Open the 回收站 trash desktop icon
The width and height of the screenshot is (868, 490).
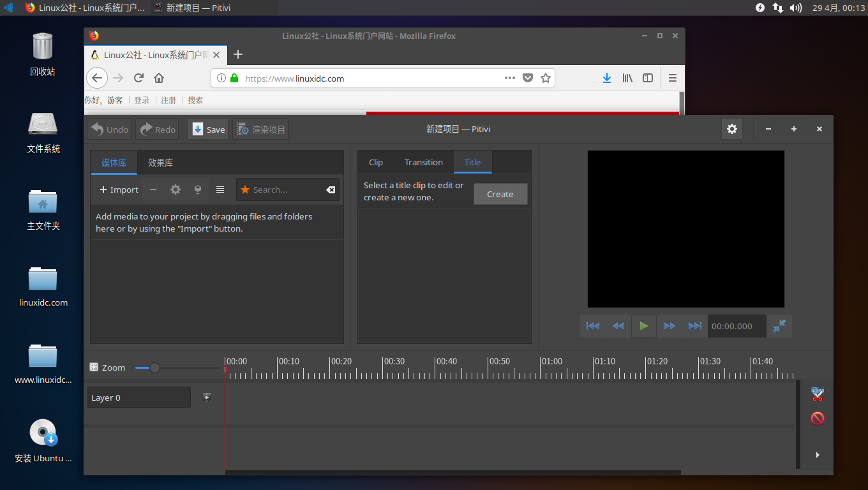pos(43,54)
